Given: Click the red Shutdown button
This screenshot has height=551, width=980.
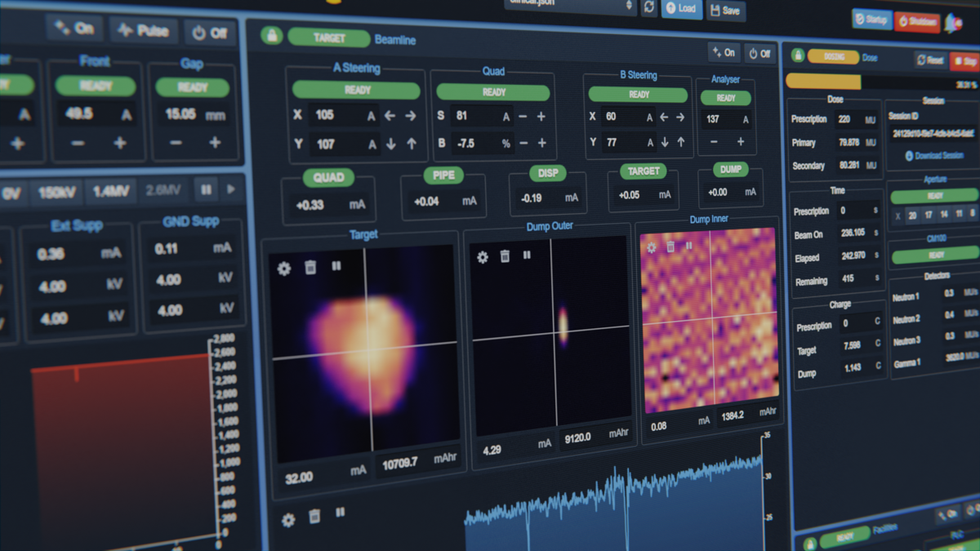Looking at the screenshot, I should tap(917, 22).
